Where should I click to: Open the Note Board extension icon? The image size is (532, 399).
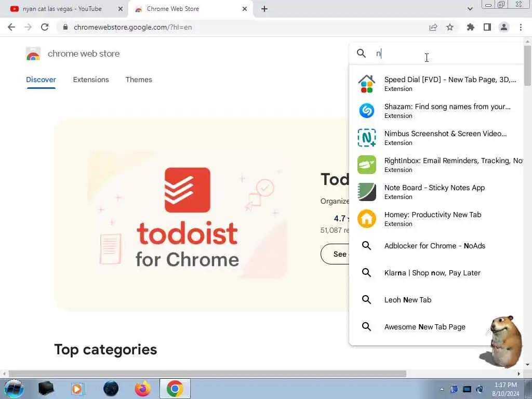tap(367, 192)
